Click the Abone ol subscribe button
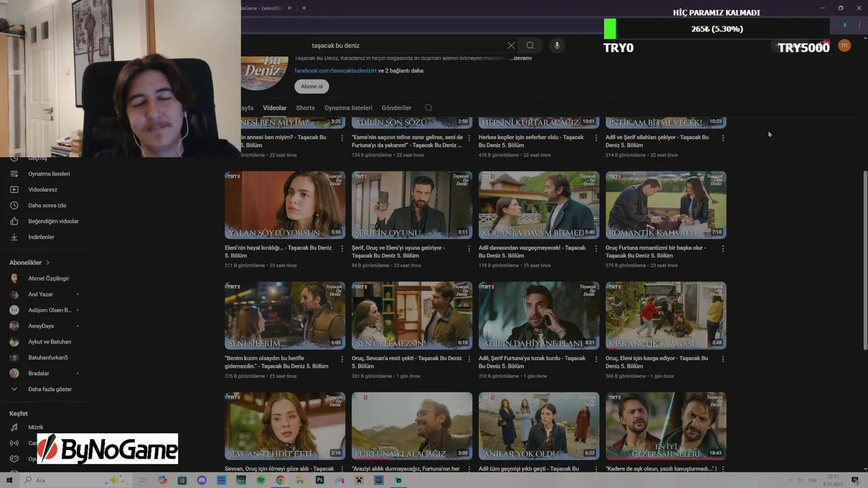The image size is (868, 488). click(x=312, y=87)
